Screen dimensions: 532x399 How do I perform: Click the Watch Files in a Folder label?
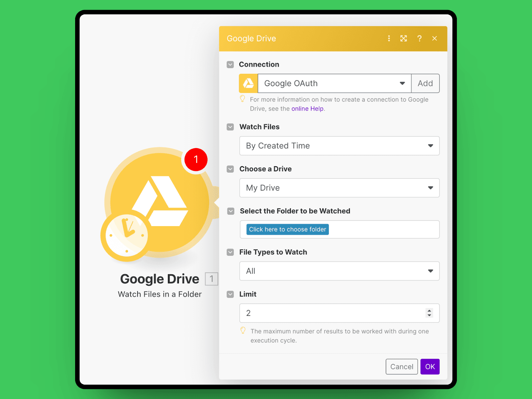[x=160, y=294]
